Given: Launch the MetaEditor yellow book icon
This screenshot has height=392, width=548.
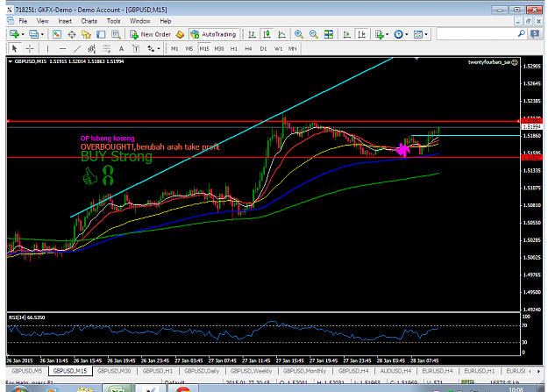Looking at the screenshot, I should [x=180, y=34].
